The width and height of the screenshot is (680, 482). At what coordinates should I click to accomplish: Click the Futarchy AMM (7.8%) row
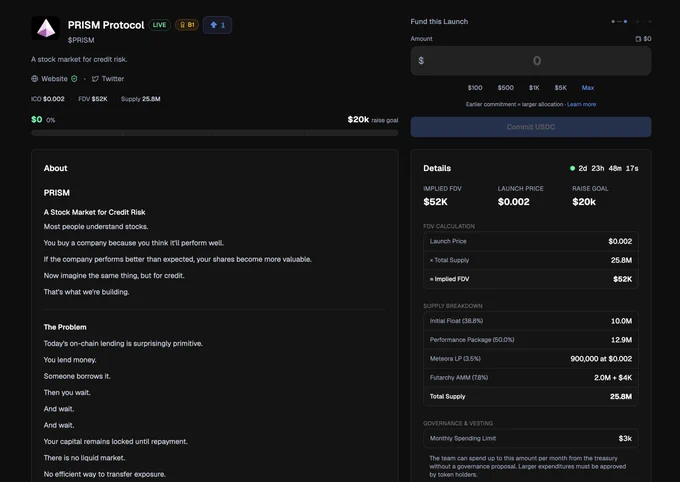coord(530,378)
